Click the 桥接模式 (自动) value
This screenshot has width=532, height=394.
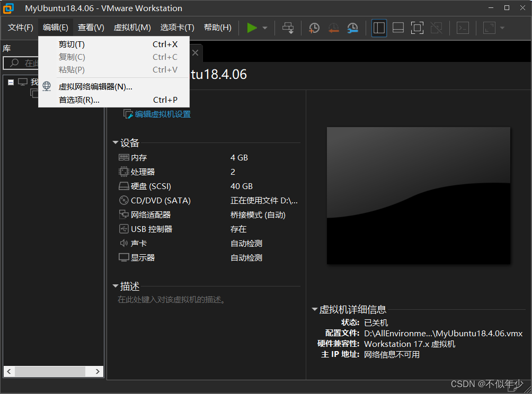258,215
